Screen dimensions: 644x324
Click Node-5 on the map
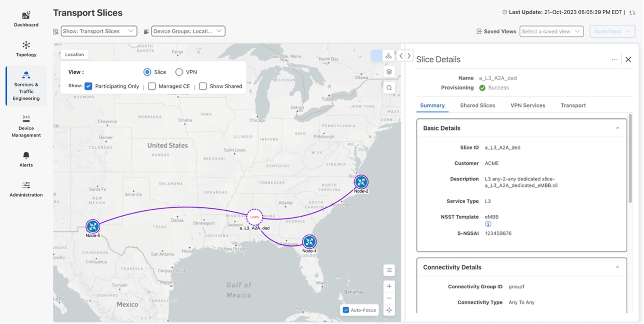(x=93, y=226)
